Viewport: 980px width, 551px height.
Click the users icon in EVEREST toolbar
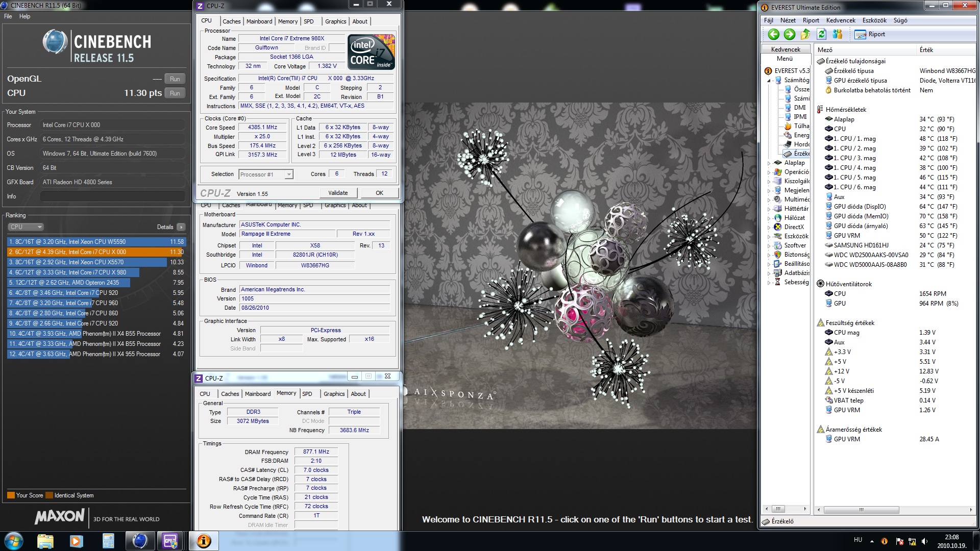pyautogui.click(x=838, y=34)
